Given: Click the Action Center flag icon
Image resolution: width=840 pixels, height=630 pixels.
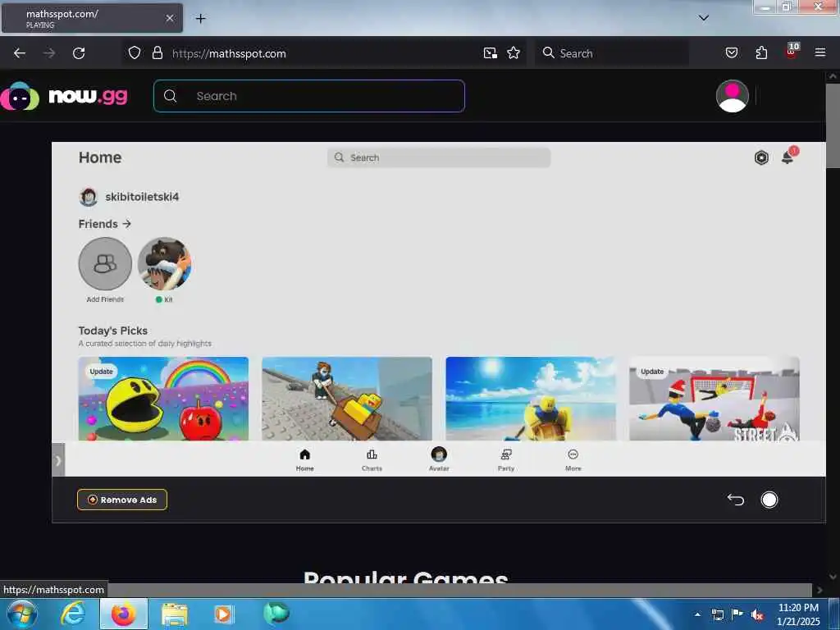Looking at the screenshot, I should 737,614.
